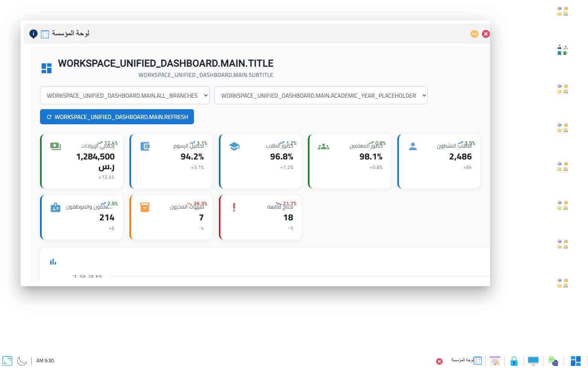The image size is (588, 368).
Task: Click the inventory alerts count 7
Action: [201, 218]
